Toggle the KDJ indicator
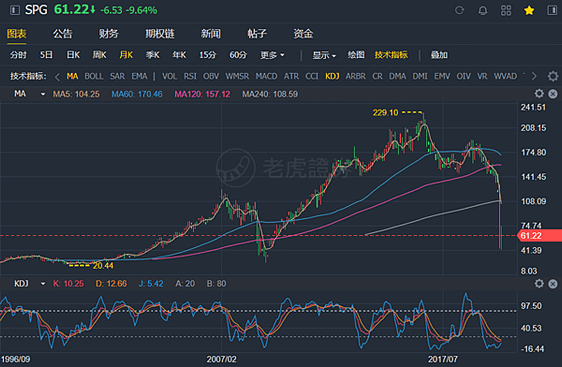The width and height of the screenshot is (562, 367). click(332, 76)
